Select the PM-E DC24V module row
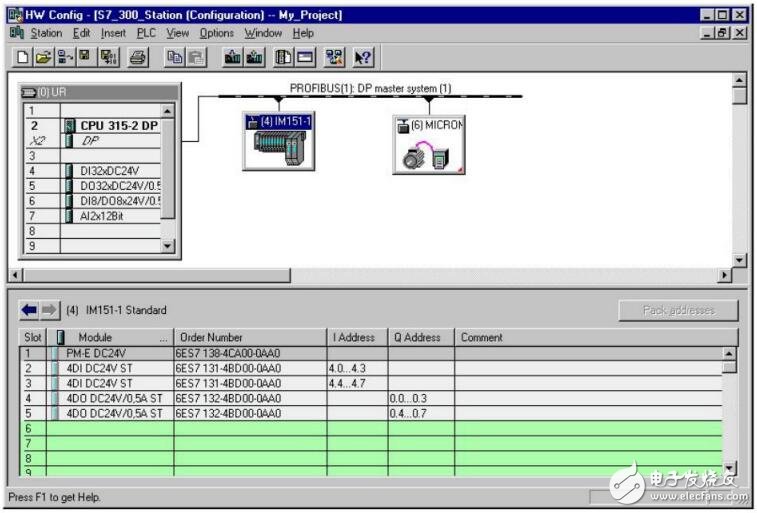Screen dimensions: 757x513 pos(110,354)
